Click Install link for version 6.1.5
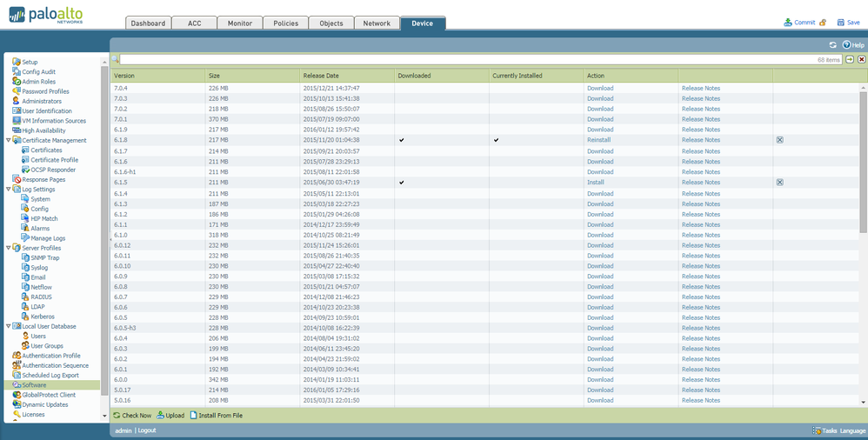The image size is (868, 440). pyautogui.click(x=596, y=183)
